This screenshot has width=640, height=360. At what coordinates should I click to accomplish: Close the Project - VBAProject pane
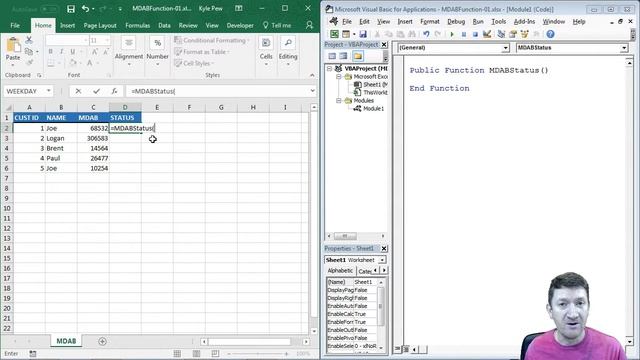coord(384,44)
